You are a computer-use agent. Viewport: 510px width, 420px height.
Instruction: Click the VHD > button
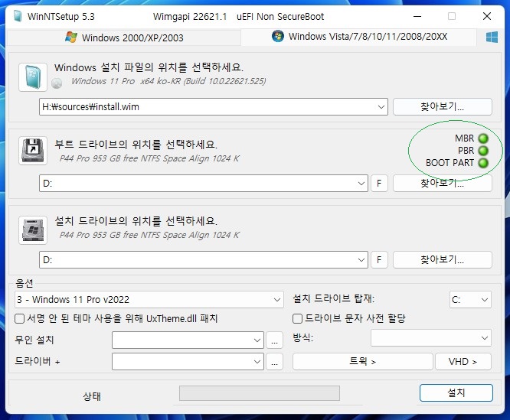click(463, 362)
